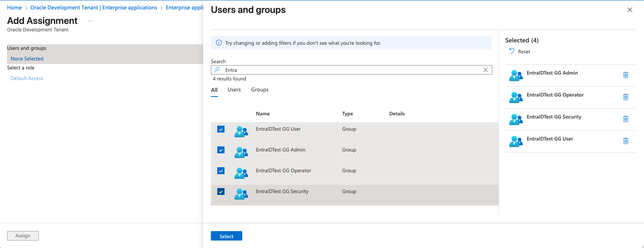Select the EntraIDTest GG Admin name in results
This screenshot has height=248, width=644.
coord(281,150)
